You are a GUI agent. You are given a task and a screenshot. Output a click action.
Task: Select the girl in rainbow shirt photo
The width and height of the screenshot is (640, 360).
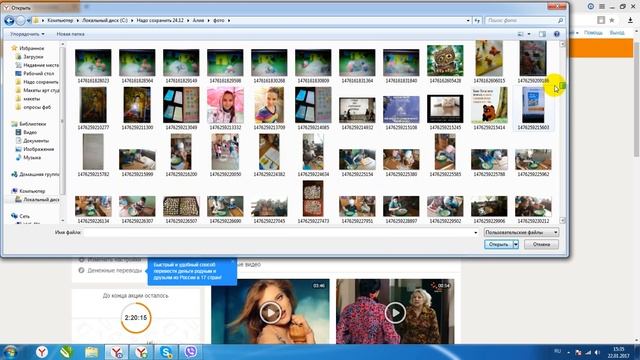[269, 105]
